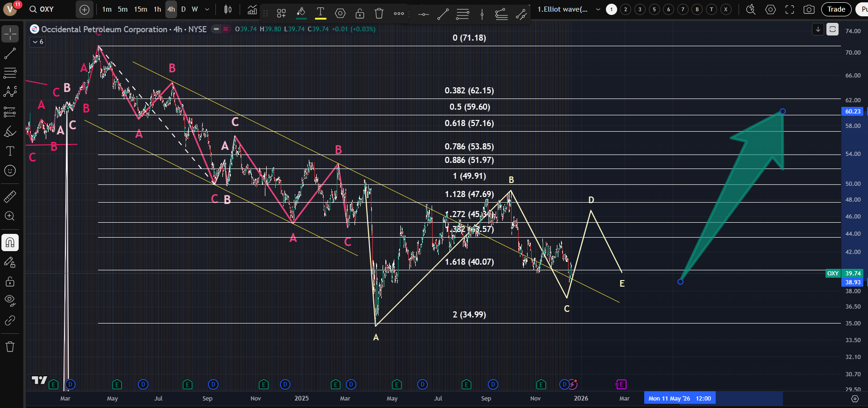Expand the collapsed indicators legend showing 6

(37, 42)
